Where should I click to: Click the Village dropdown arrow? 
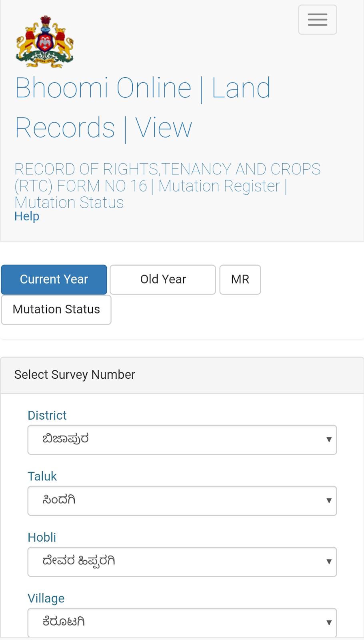(x=329, y=622)
